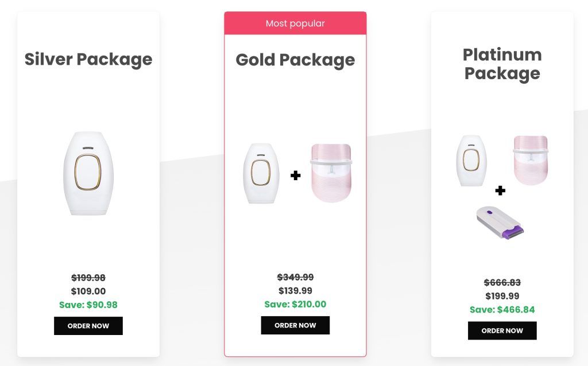
Task: Click the Save: $210.00 text
Action: tap(295, 304)
